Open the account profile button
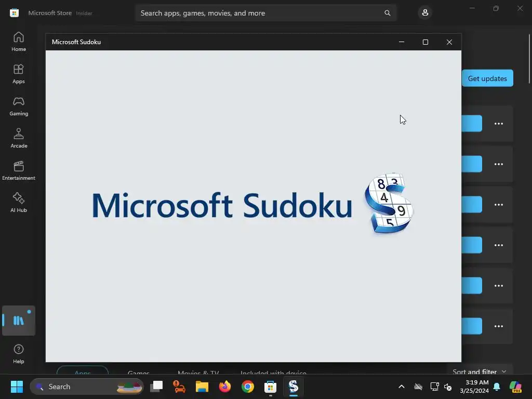Screen dimensions: 532x399 (x=425, y=13)
